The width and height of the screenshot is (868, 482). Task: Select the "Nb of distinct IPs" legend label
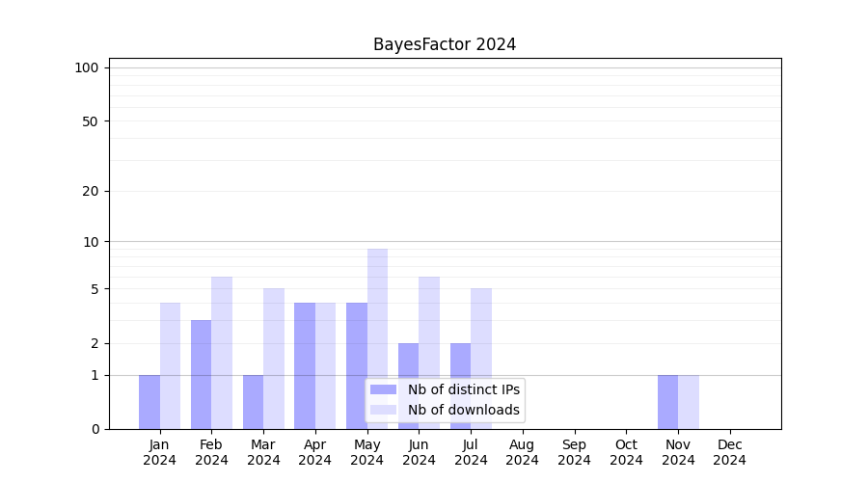pos(463,389)
